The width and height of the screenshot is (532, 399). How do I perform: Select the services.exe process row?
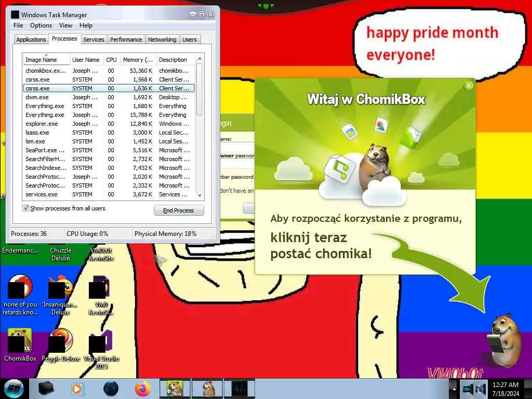109,194
